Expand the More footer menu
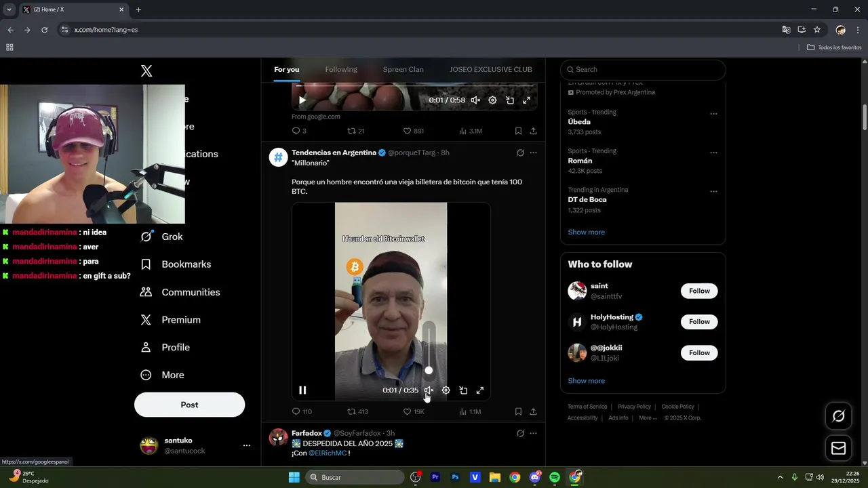Image resolution: width=868 pixels, height=488 pixels. (648, 418)
